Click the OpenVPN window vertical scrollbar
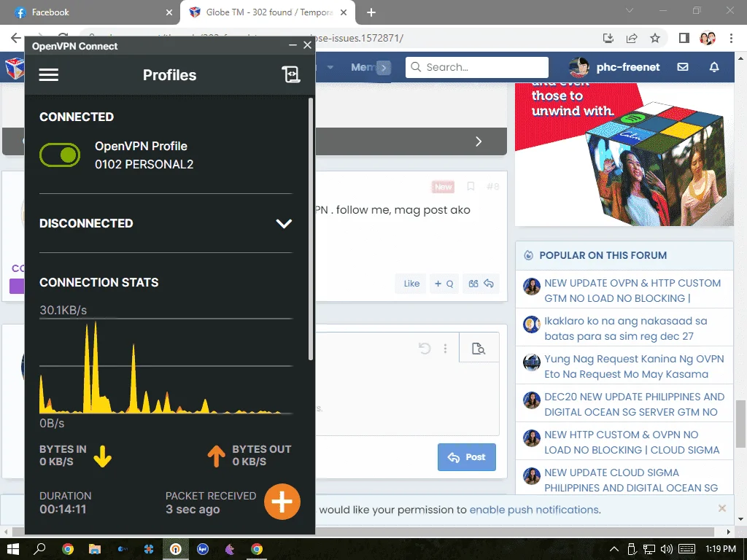The height and width of the screenshot is (560, 747). coord(311,228)
